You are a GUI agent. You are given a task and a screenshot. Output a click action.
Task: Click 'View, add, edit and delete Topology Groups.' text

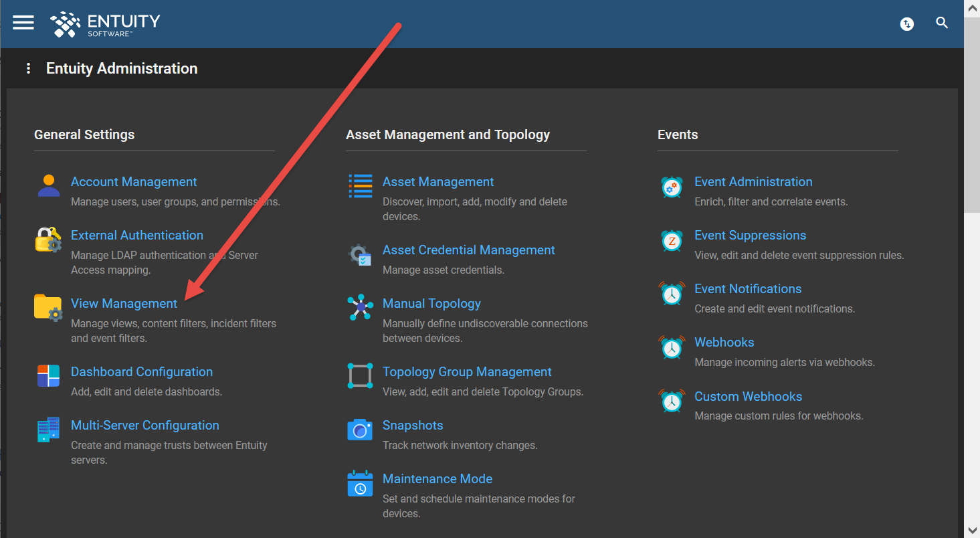[483, 391]
